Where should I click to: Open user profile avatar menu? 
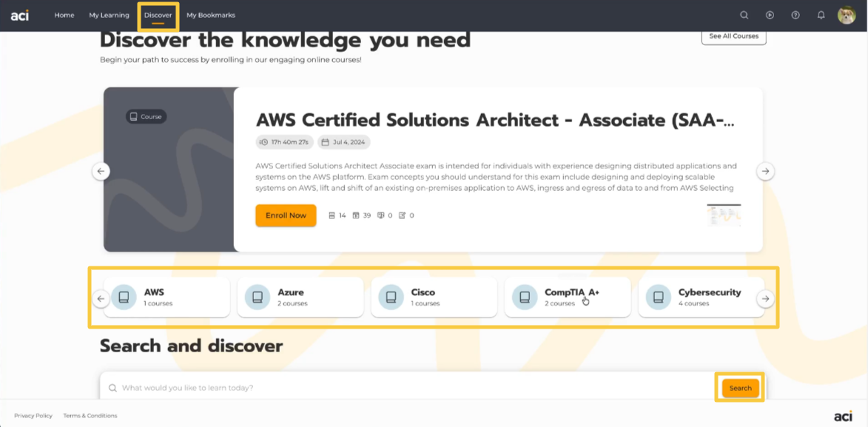[846, 15]
